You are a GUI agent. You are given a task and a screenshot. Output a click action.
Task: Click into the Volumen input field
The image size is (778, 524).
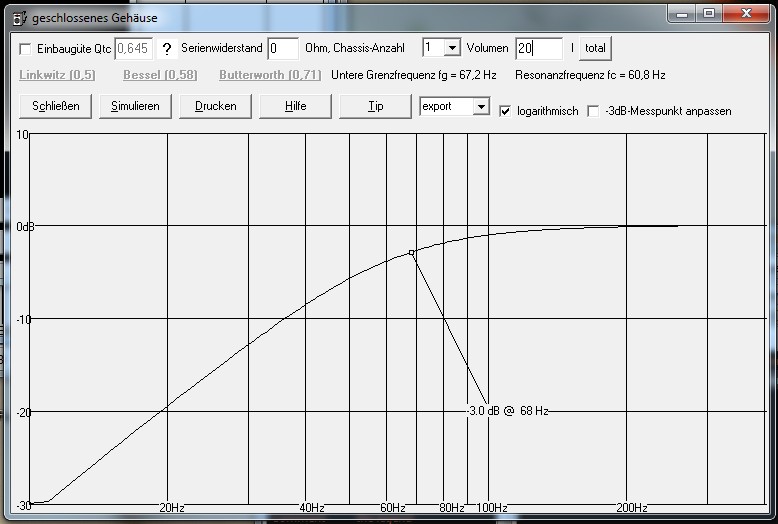[x=539, y=48]
